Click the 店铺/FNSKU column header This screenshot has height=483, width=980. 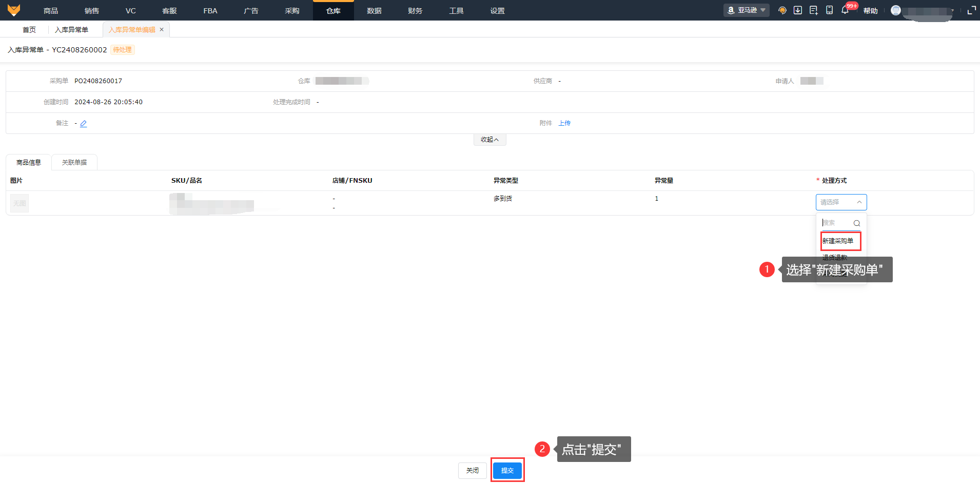(352, 181)
